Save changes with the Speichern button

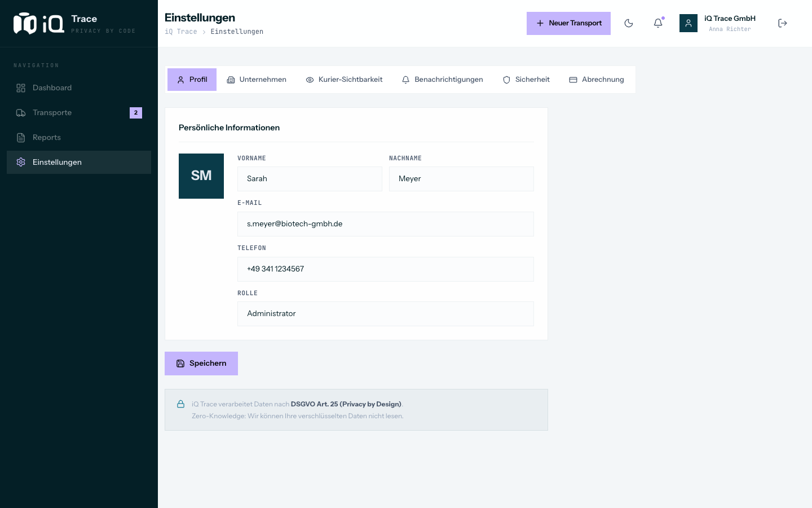[x=201, y=364]
